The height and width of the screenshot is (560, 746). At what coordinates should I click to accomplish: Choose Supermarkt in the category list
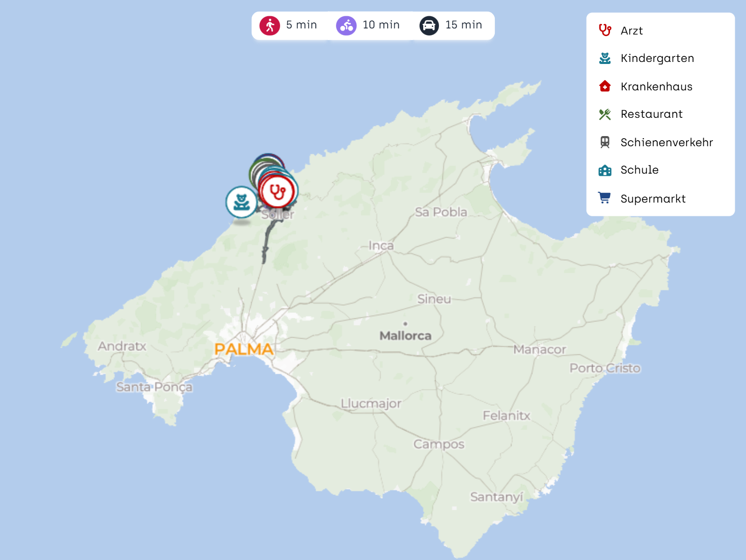click(x=653, y=199)
